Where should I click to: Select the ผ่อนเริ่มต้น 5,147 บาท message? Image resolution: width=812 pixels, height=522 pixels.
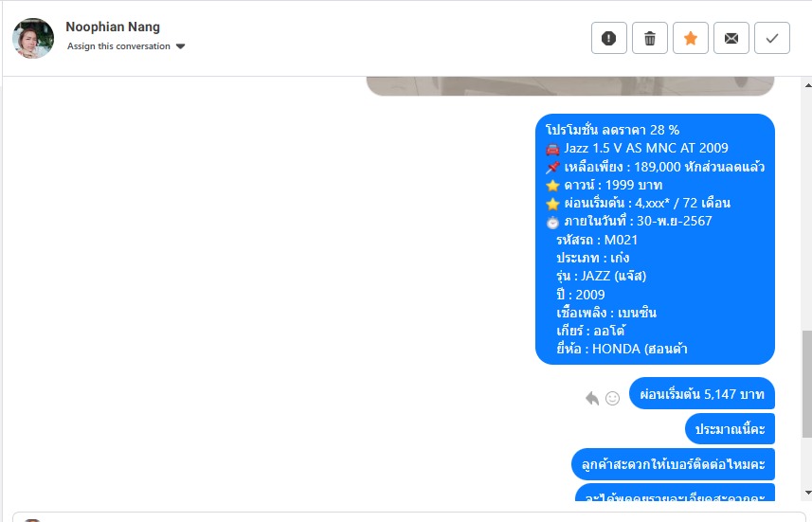pyautogui.click(x=702, y=394)
